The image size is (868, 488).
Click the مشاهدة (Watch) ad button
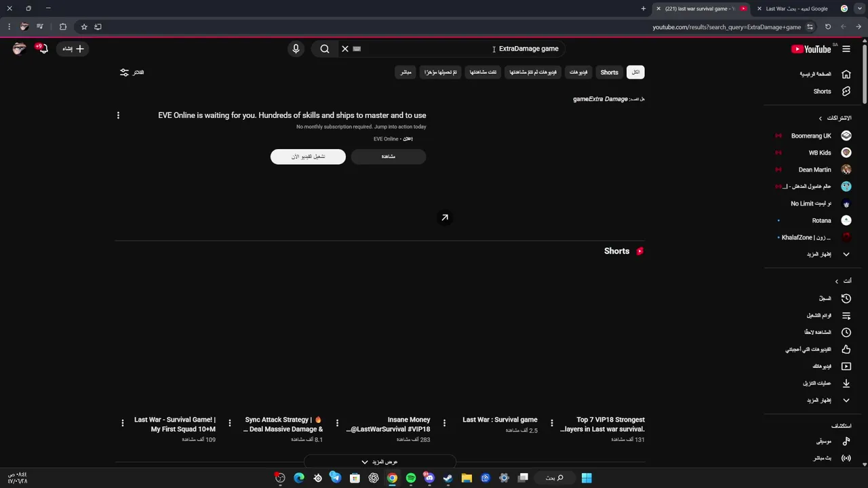389,157
